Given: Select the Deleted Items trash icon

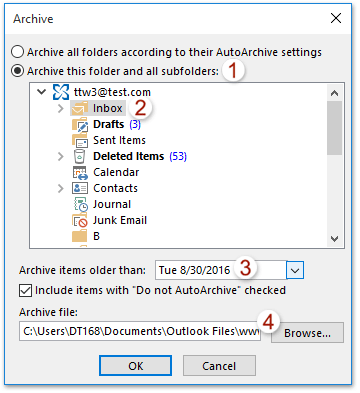Looking at the screenshot, I should pyautogui.click(x=80, y=156).
